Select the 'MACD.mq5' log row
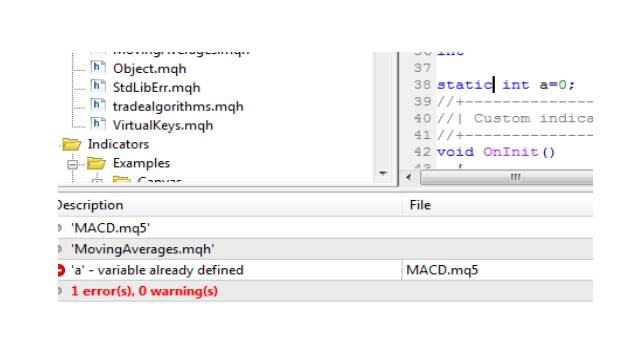The image size is (640, 360). pos(325,228)
